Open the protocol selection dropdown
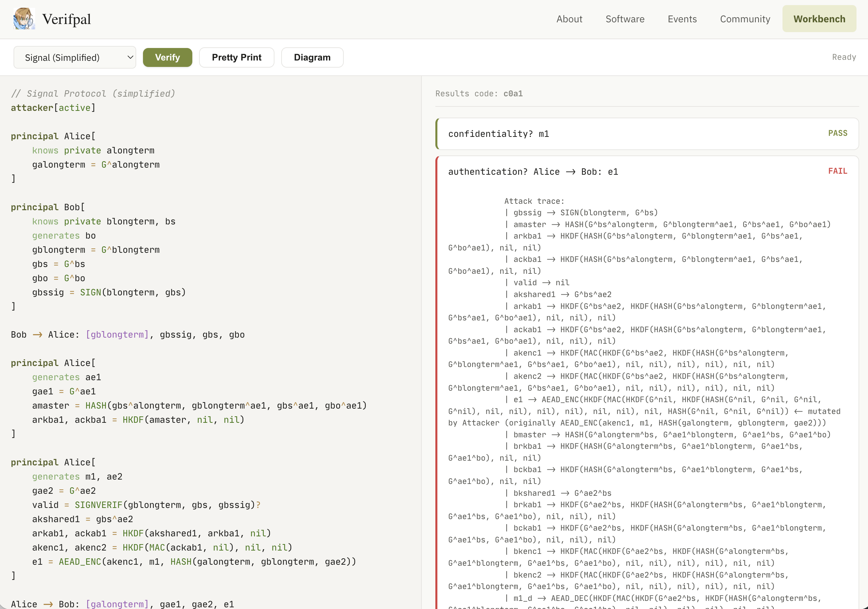The height and width of the screenshot is (609, 868). click(x=74, y=57)
